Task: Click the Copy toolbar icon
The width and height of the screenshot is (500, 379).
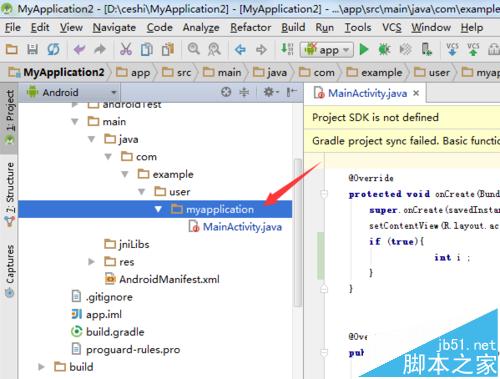Action: pyautogui.click(x=147, y=50)
